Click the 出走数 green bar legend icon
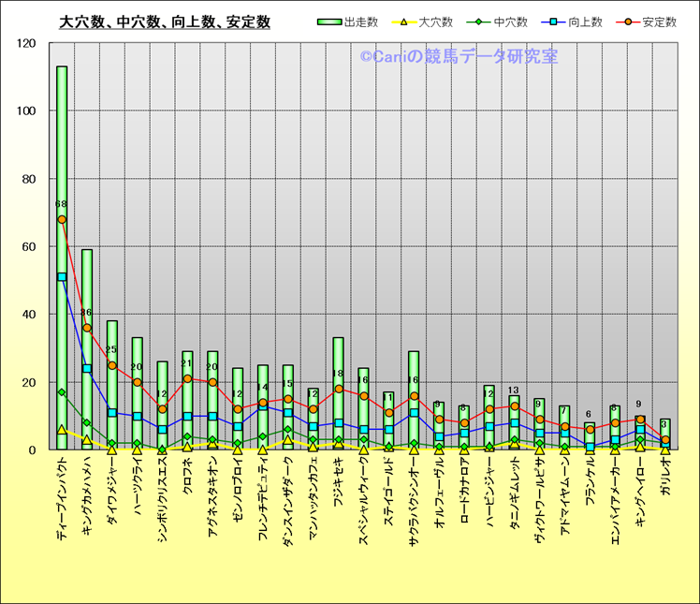The width and height of the screenshot is (700, 604). pyautogui.click(x=329, y=22)
